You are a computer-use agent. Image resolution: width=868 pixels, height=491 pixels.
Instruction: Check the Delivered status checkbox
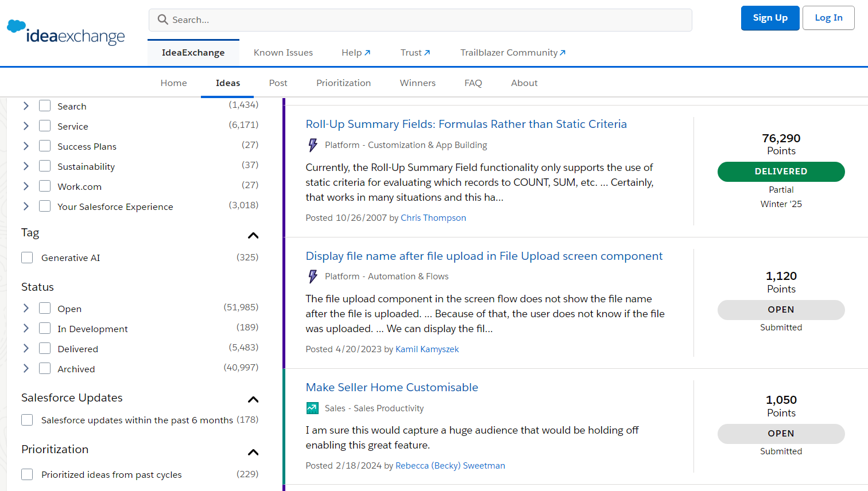pyautogui.click(x=45, y=348)
